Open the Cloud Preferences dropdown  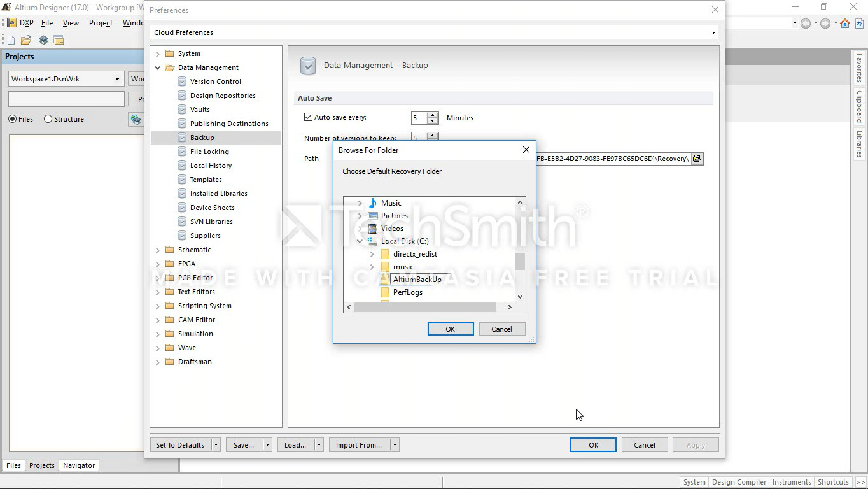click(713, 32)
